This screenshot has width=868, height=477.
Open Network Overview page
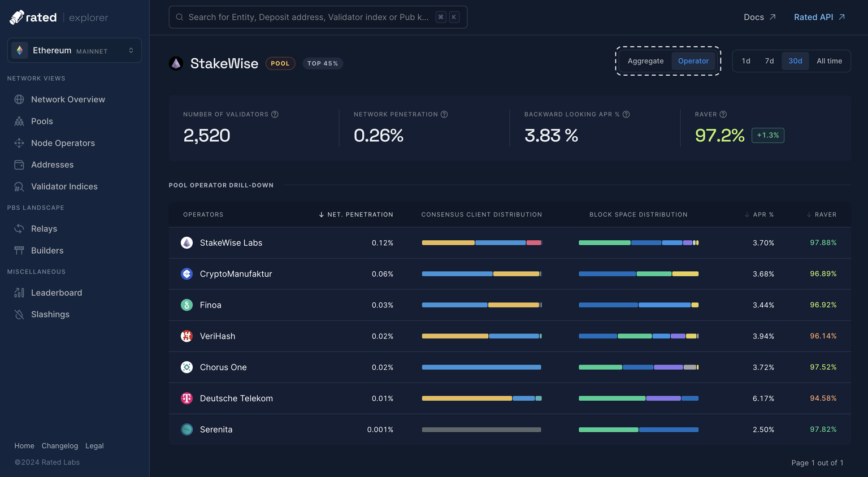point(68,99)
